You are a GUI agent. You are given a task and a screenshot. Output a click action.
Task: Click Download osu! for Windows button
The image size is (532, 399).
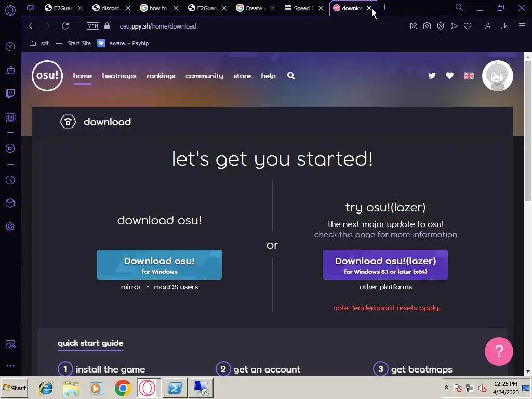pos(159,264)
